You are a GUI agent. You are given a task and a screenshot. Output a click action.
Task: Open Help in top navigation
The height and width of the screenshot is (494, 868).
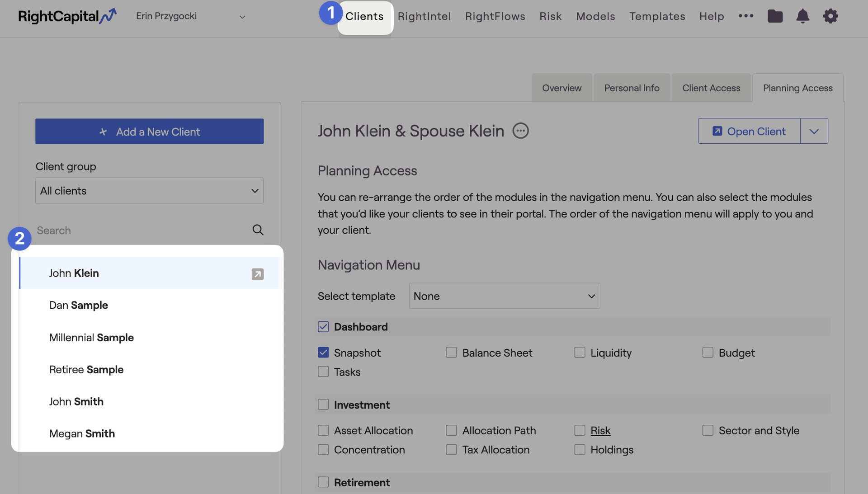tap(712, 16)
